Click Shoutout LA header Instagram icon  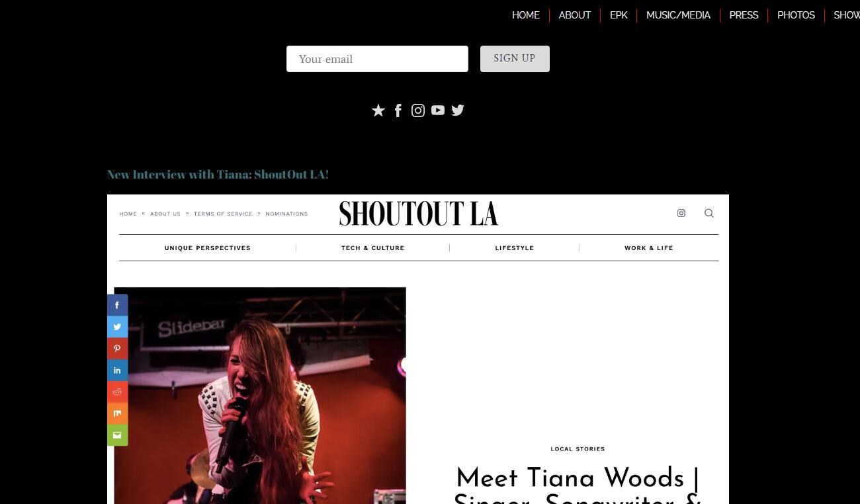coord(681,213)
